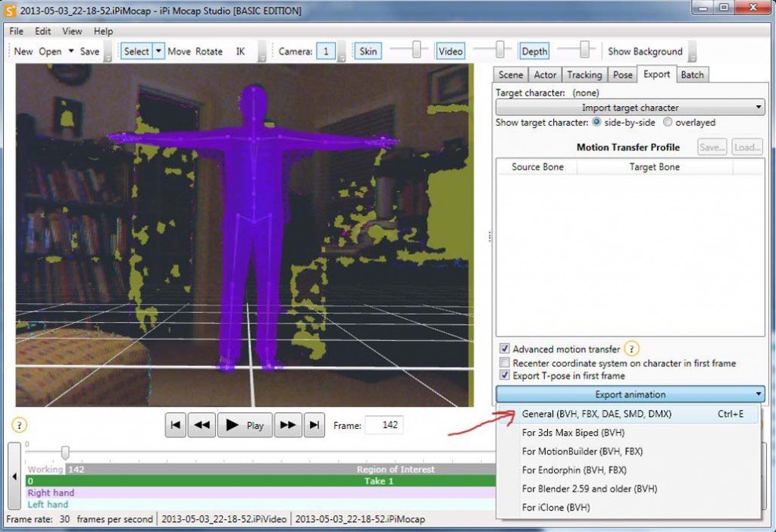Select the Take 1 green track
The width and height of the screenshot is (776, 532).
coord(261,481)
